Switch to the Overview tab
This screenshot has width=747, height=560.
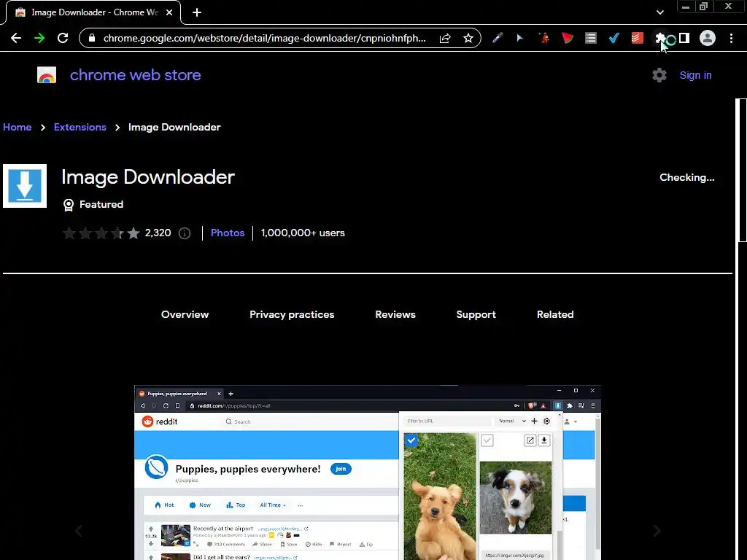point(185,314)
